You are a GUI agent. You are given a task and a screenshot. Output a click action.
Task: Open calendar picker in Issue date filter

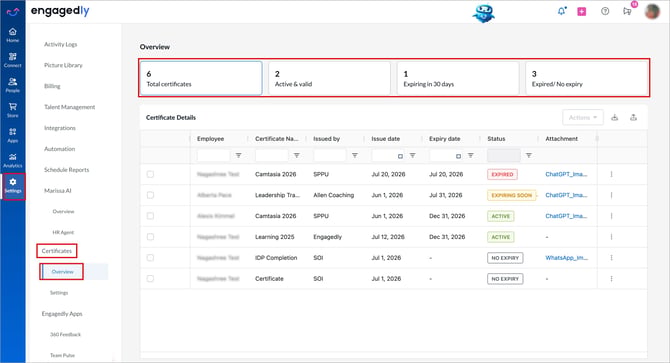click(400, 156)
